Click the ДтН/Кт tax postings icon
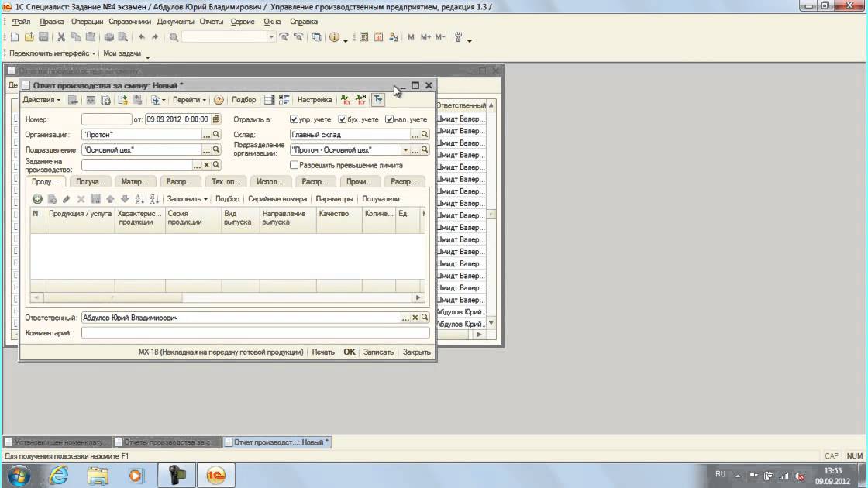This screenshot has height=488, width=868. click(361, 100)
